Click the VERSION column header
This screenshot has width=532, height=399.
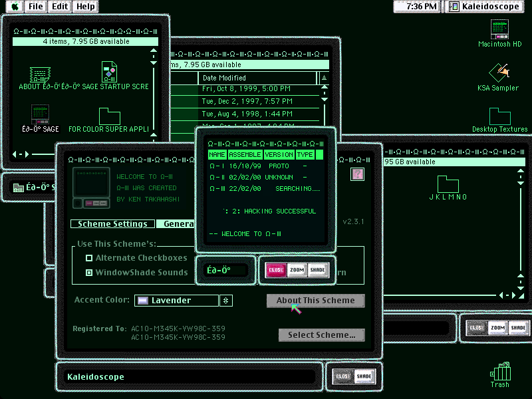coord(279,155)
